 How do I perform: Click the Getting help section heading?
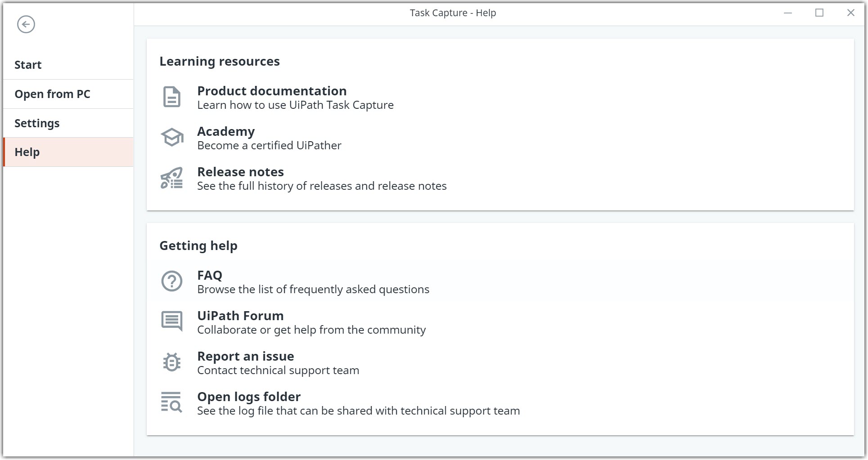198,246
